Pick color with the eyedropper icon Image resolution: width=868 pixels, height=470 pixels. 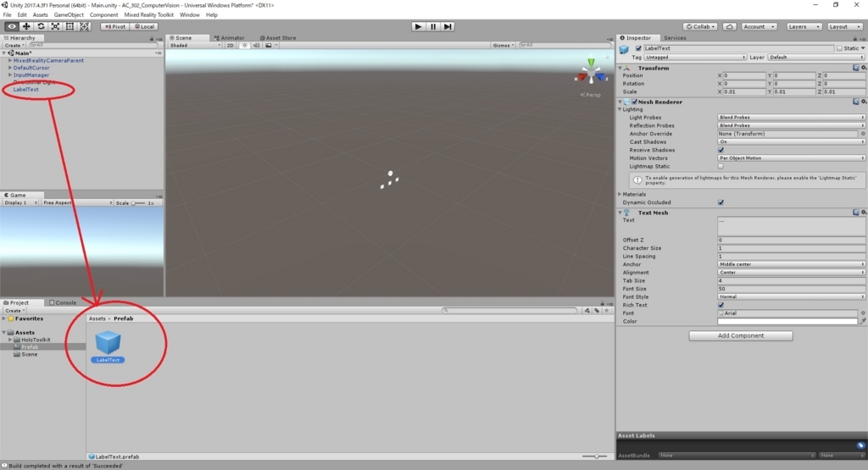click(x=862, y=321)
